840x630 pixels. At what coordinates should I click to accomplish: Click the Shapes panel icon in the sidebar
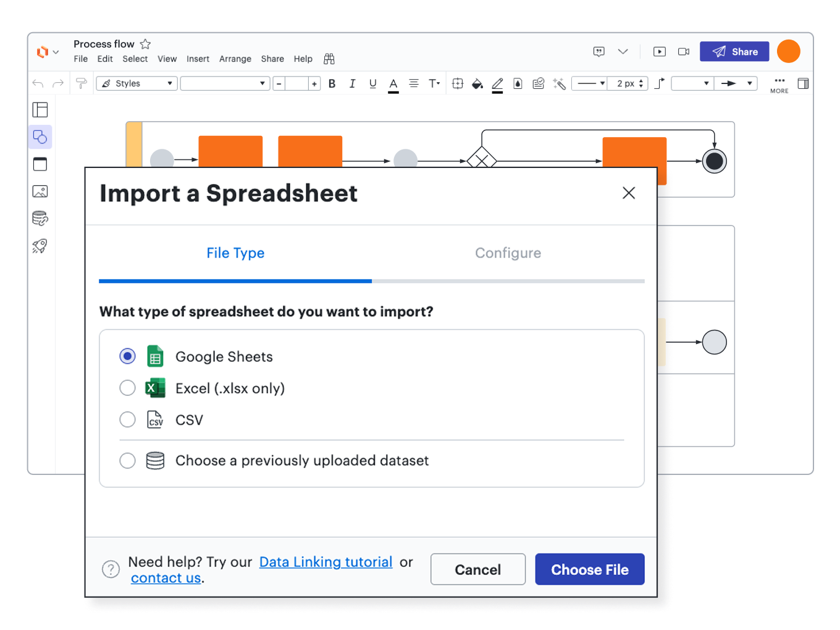pyautogui.click(x=40, y=136)
